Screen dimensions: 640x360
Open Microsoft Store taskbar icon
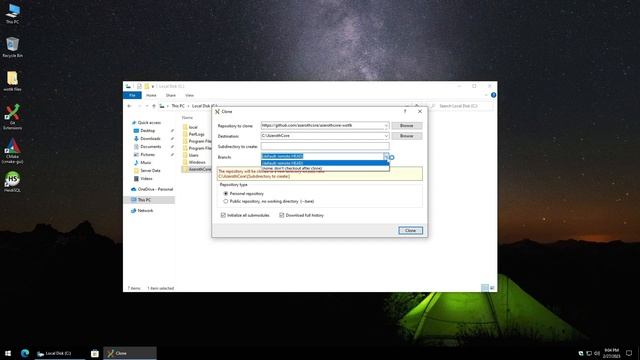tap(95, 353)
